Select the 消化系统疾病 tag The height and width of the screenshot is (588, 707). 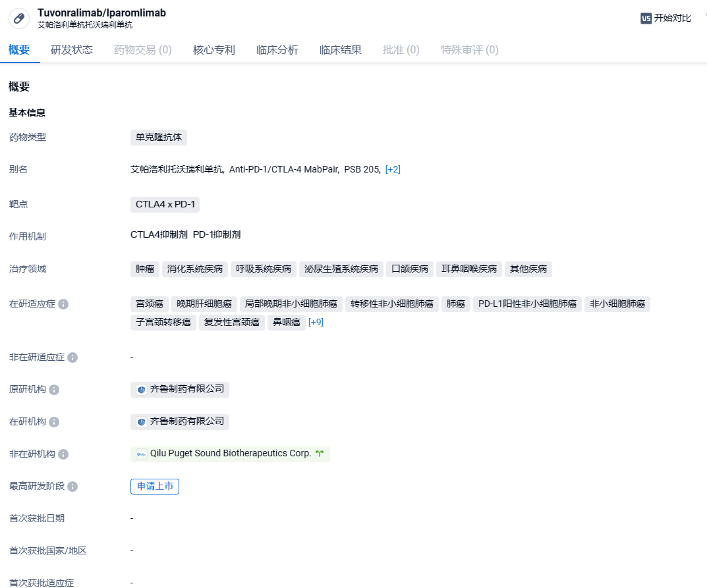(x=195, y=269)
